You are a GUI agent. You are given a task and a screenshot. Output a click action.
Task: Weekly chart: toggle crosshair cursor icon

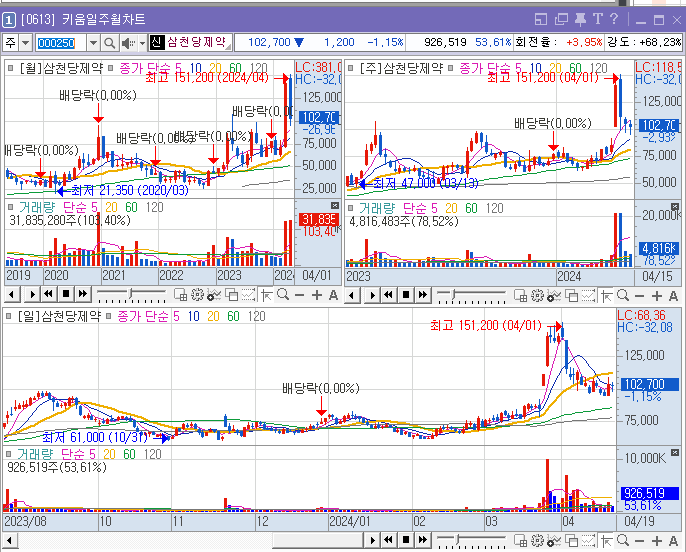[x=606, y=296]
